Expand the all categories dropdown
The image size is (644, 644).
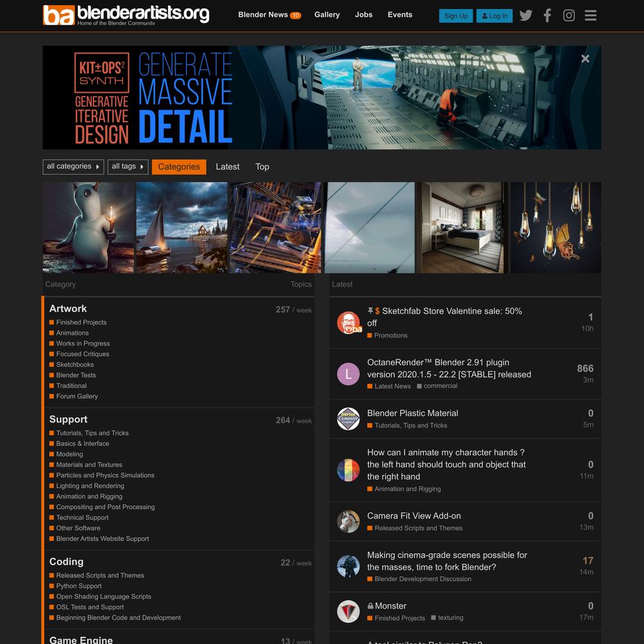pos(73,167)
